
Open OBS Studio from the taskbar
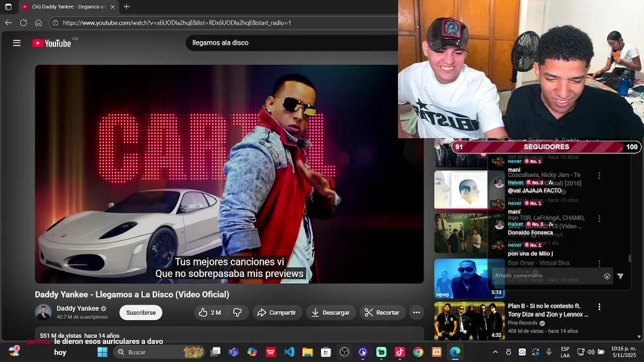[344, 352]
